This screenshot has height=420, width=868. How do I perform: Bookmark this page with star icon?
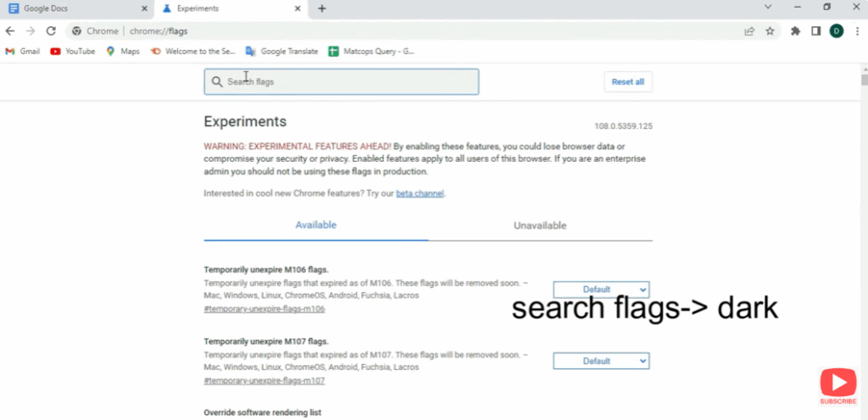(770, 31)
